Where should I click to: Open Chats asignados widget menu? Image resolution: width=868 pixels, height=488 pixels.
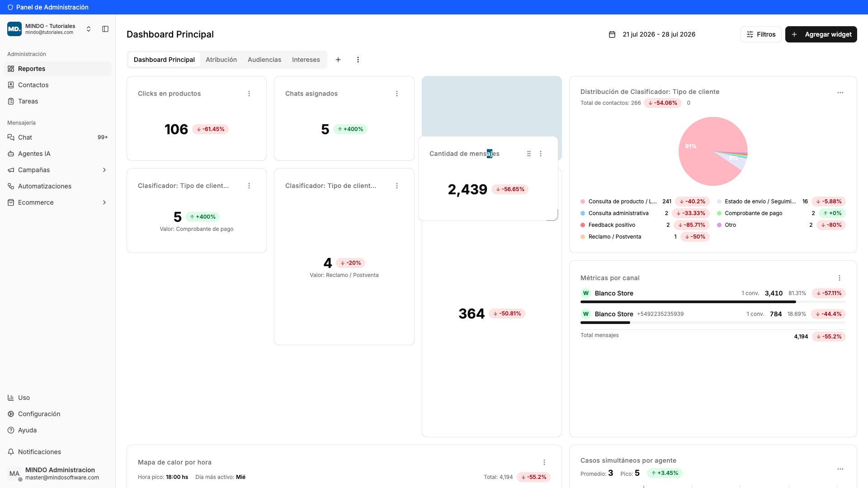397,94
